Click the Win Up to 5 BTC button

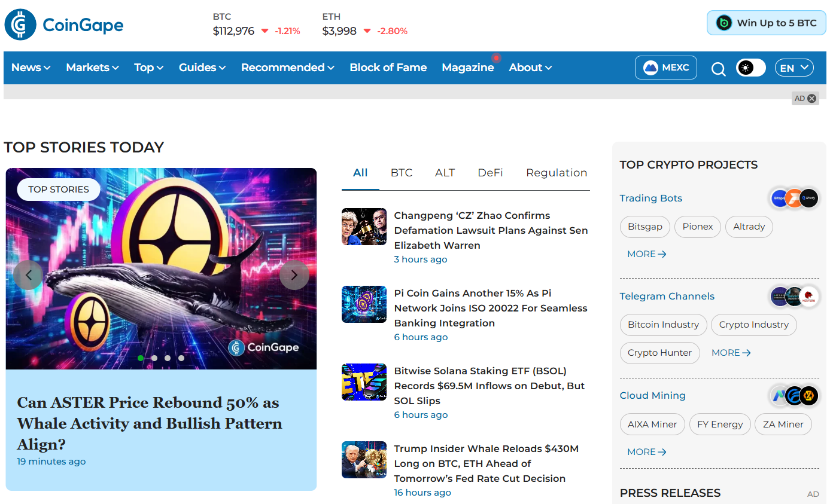click(x=767, y=23)
